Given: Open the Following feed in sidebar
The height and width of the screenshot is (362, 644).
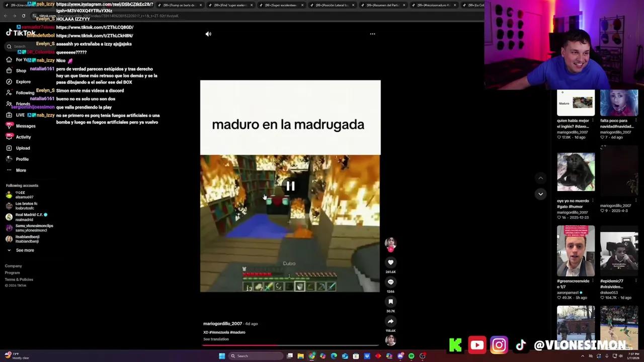Looking at the screenshot, I should 20,93.
